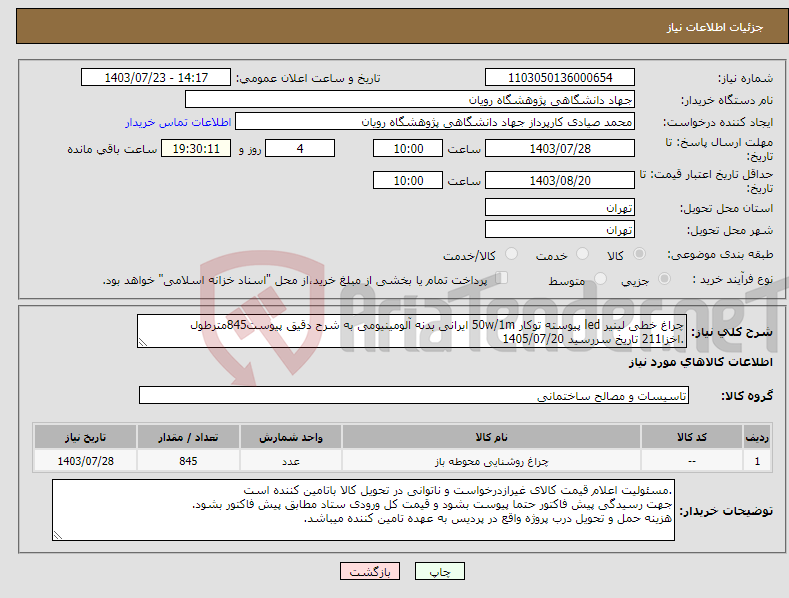Click the تعداد / مقدار column header
This screenshot has width=789, height=598.
pos(188,437)
